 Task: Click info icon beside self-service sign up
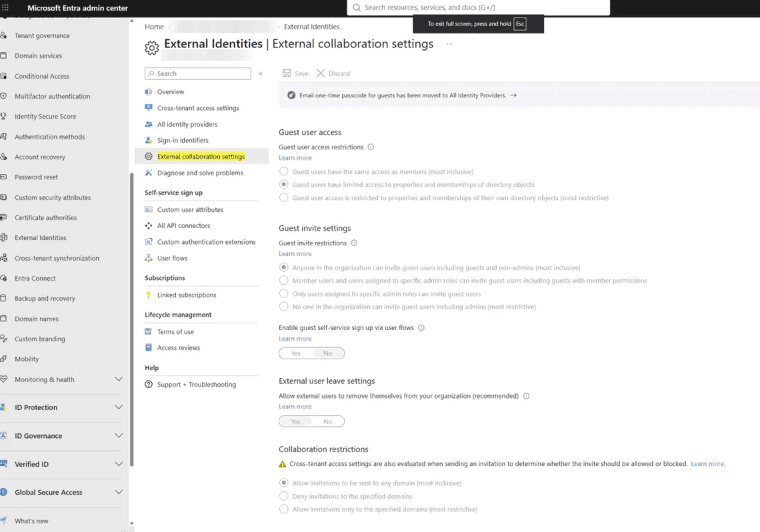click(421, 327)
